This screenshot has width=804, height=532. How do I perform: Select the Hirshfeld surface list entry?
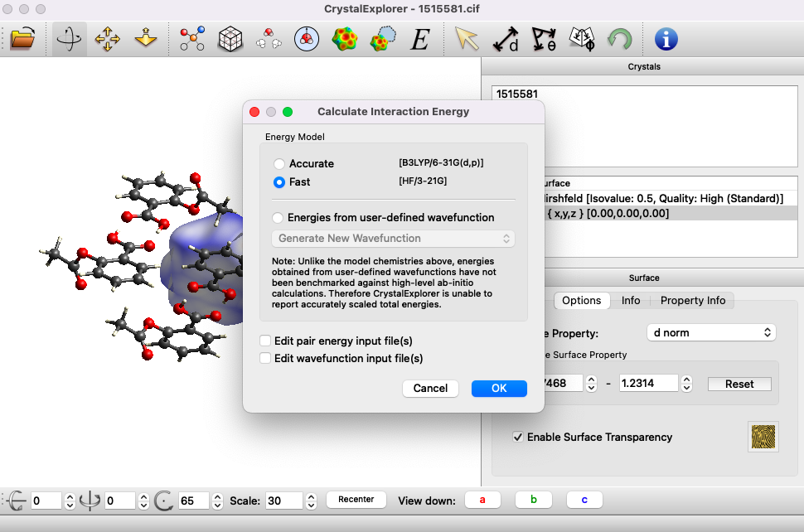coord(669,198)
